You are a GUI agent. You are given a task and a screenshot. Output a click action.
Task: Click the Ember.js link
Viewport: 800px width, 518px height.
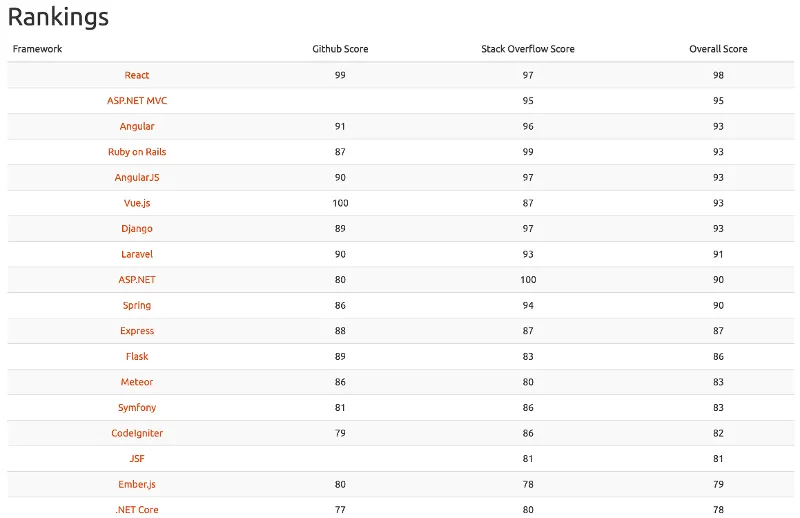point(137,484)
